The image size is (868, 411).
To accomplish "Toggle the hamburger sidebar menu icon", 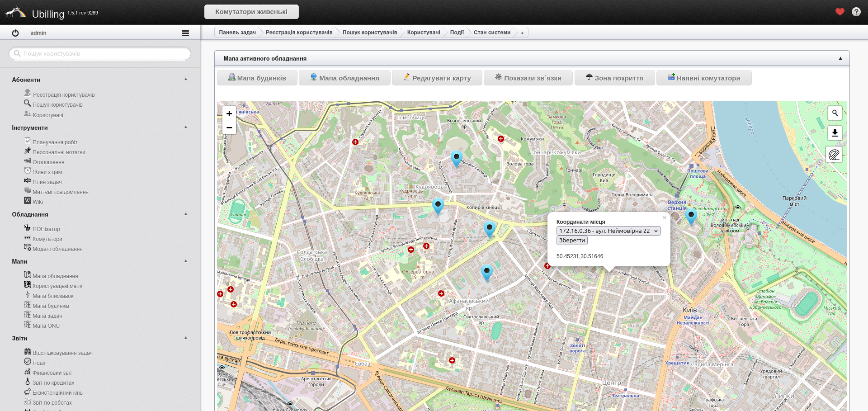I will pos(185,33).
